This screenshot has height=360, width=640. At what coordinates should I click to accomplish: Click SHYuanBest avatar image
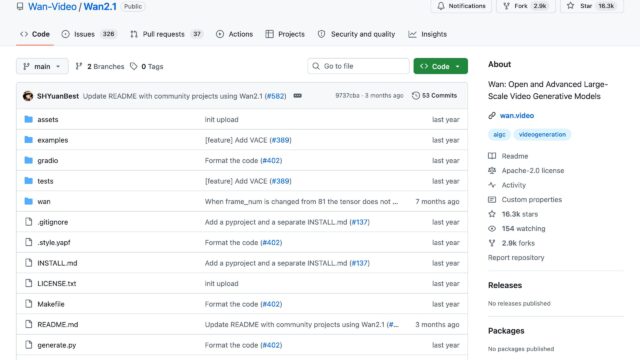(x=28, y=96)
